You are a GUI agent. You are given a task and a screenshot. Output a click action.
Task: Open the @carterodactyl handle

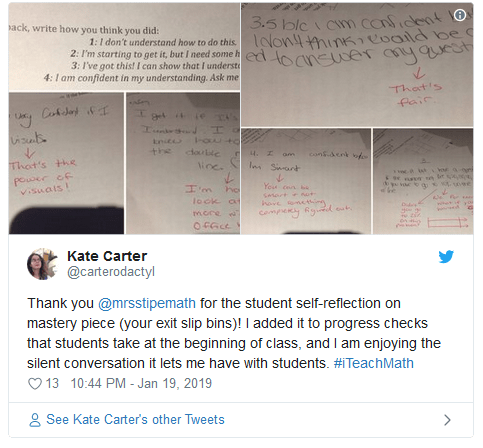[111, 272]
